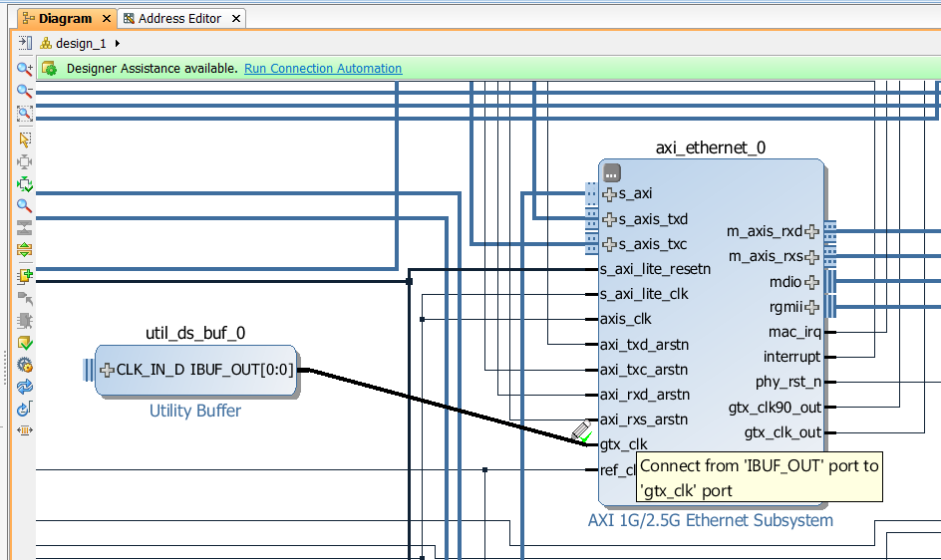Expand the m_axis_rxs interface port

coord(812,257)
